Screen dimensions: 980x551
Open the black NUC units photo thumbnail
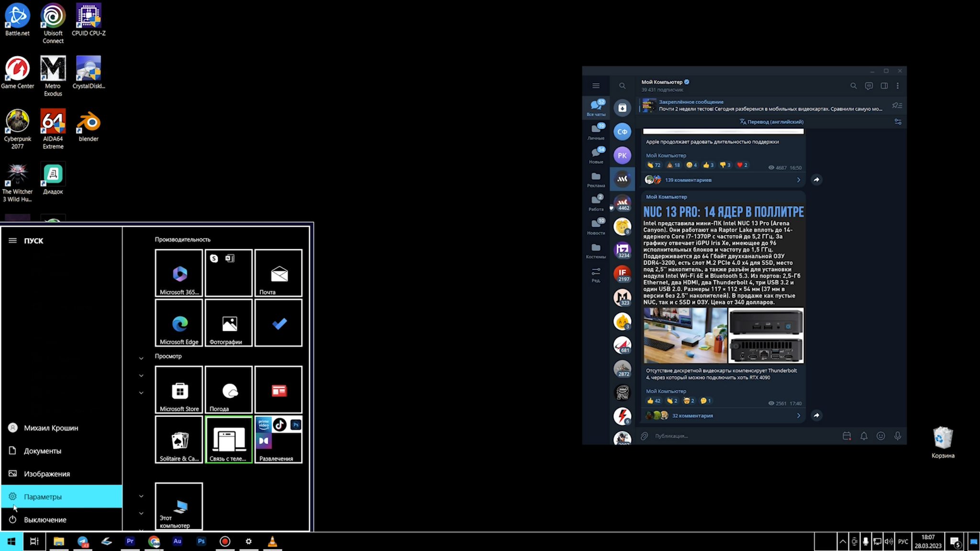pos(766,335)
